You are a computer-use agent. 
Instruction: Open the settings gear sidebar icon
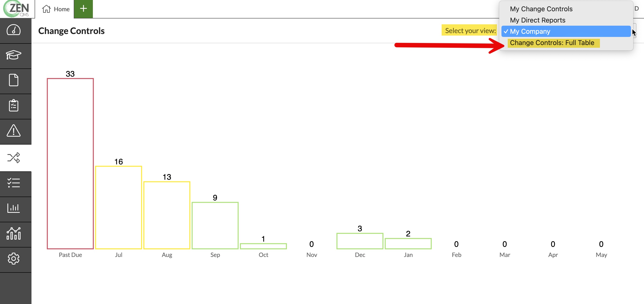point(13,259)
